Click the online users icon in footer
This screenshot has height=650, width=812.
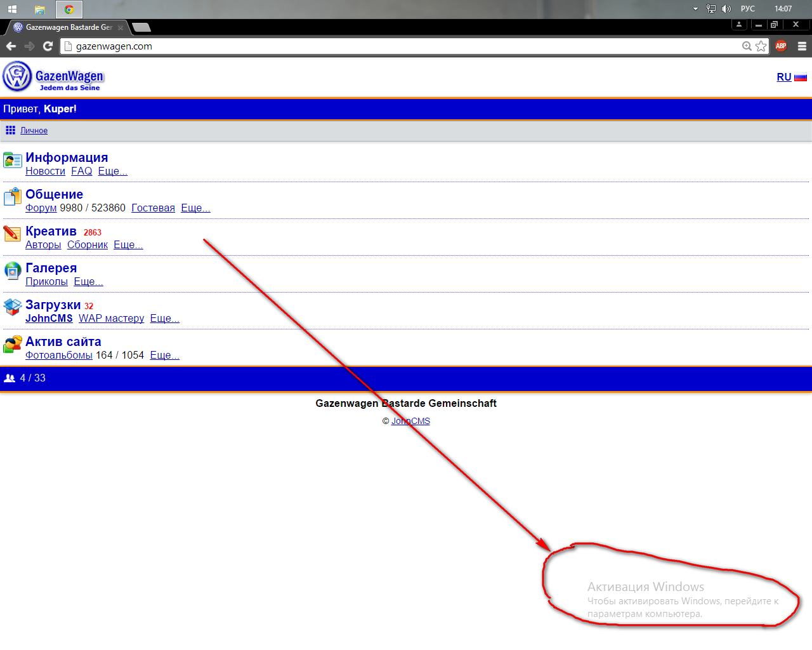(x=10, y=378)
